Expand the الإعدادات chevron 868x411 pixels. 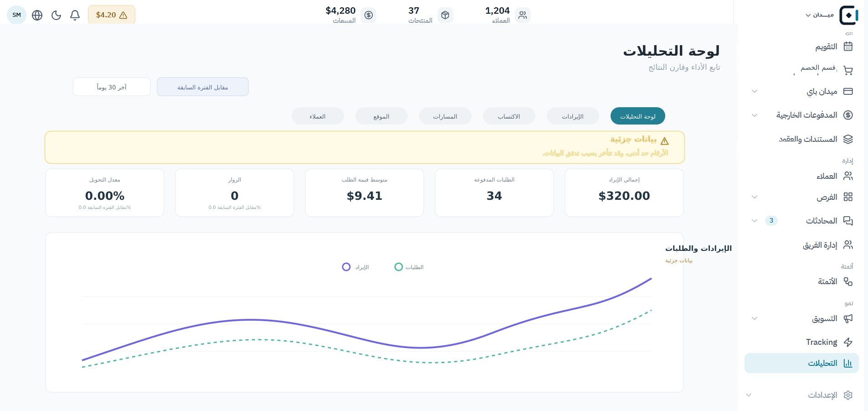click(x=749, y=395)
